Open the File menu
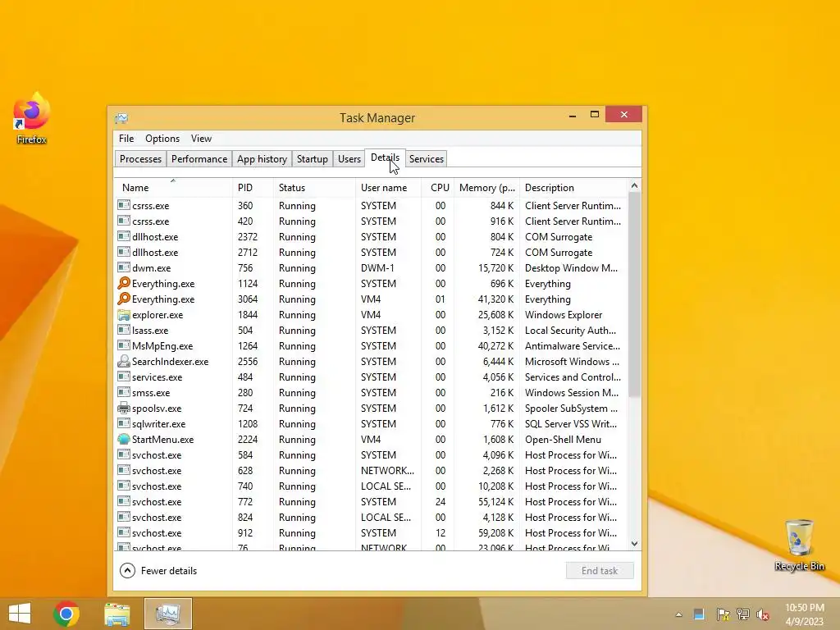 point(126,138)
